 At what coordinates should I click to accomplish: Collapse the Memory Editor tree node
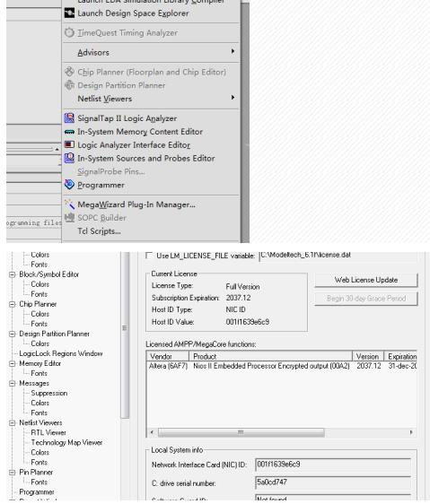(13, 363)
